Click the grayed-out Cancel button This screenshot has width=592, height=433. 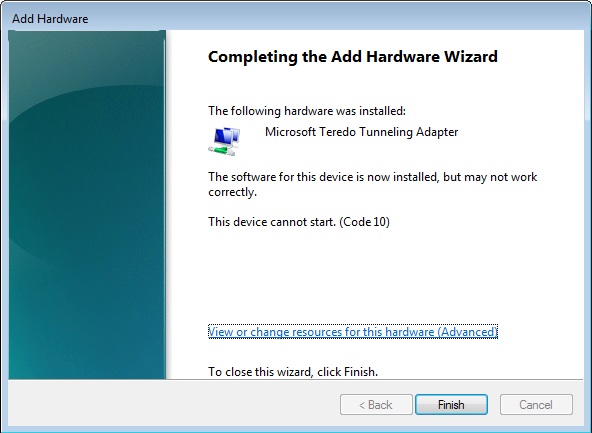[536, 405]
